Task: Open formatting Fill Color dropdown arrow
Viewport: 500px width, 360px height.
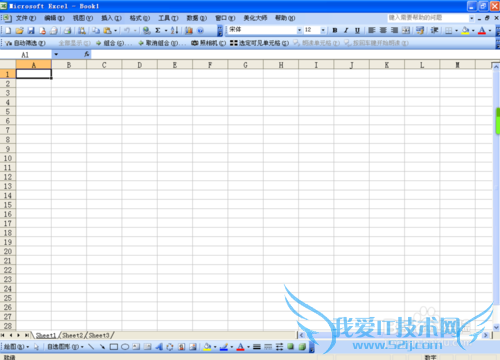Action: click(x=473, y=31)
